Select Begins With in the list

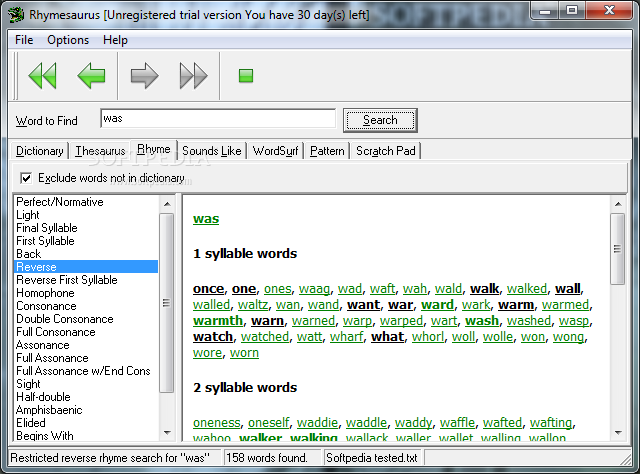86,436
